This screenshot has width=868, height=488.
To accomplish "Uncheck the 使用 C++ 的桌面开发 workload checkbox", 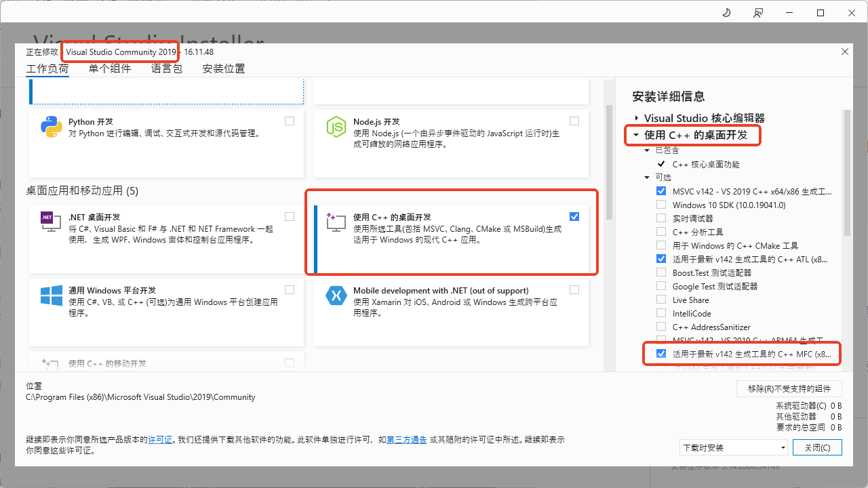I will [x=574, y=217].
